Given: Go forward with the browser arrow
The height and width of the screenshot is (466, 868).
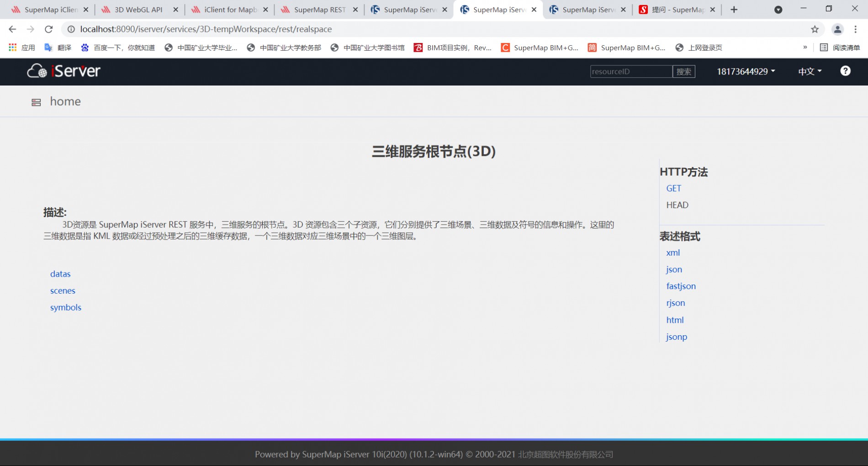Looking at the screenshot, I should click(x=31, y=29).
